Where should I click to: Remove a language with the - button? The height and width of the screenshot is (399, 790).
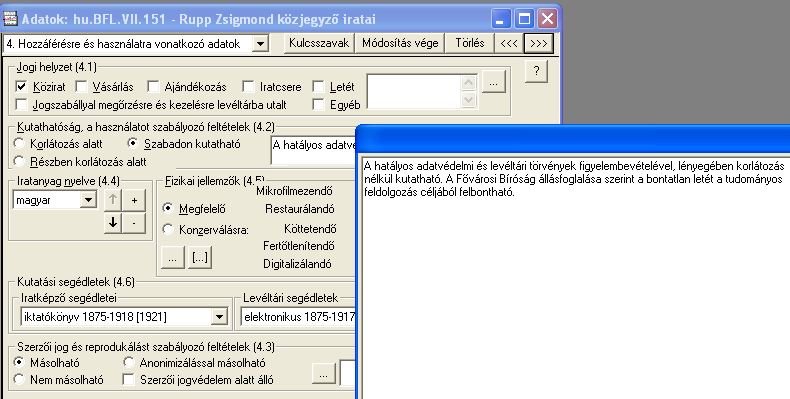click(x=134, y=222)
